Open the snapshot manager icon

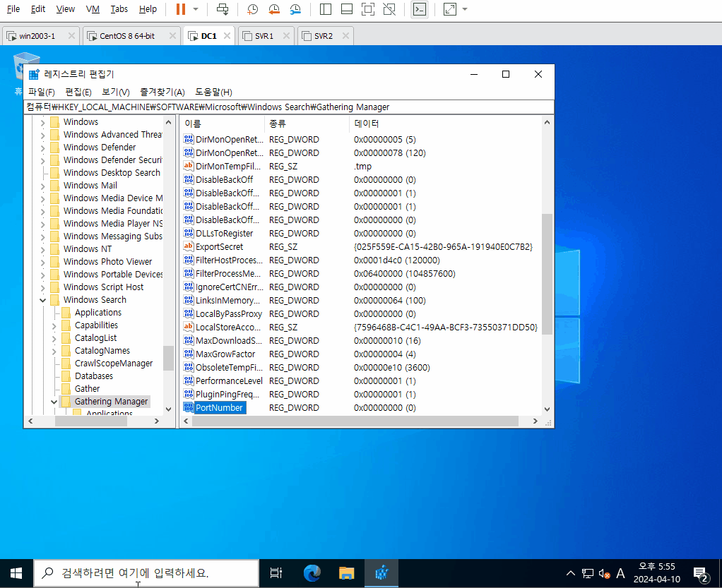[295, 9]
